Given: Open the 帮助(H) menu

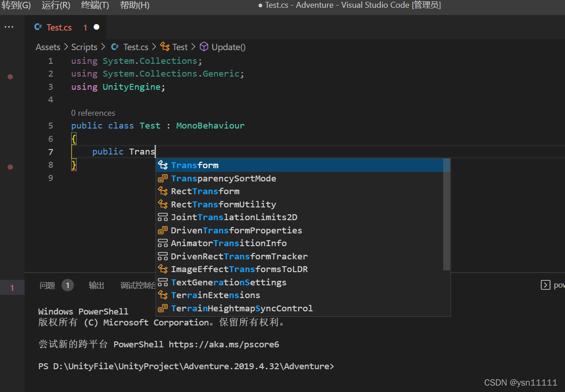Looking at the screenshot, I should coord(135,5).
